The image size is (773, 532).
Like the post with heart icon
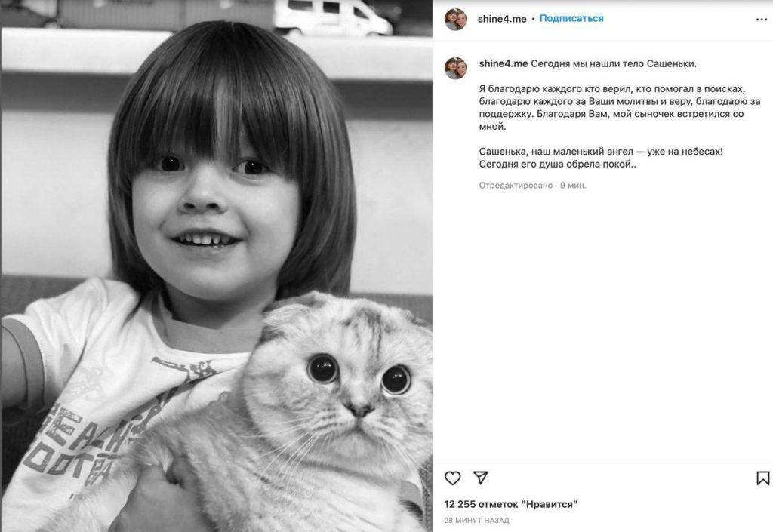point(453,478)
